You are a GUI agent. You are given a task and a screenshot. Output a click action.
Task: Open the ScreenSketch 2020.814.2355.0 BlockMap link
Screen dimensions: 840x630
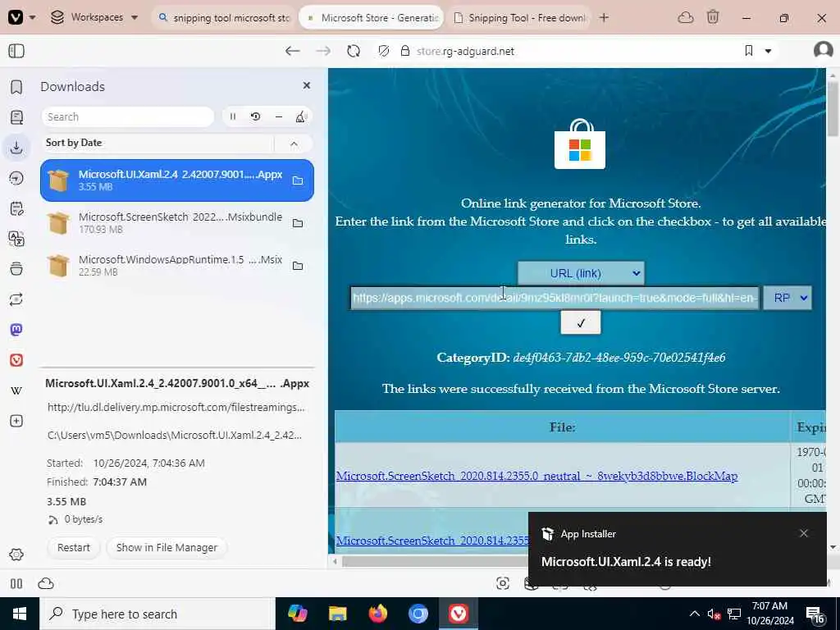pyautogui.click(x=536, y=476)
